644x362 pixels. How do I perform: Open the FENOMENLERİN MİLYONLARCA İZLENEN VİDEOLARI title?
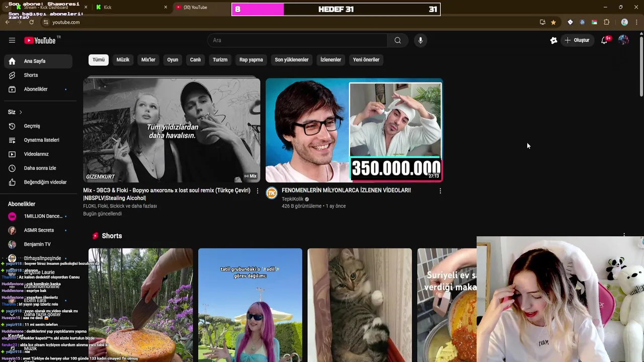[x=346, y=191]
